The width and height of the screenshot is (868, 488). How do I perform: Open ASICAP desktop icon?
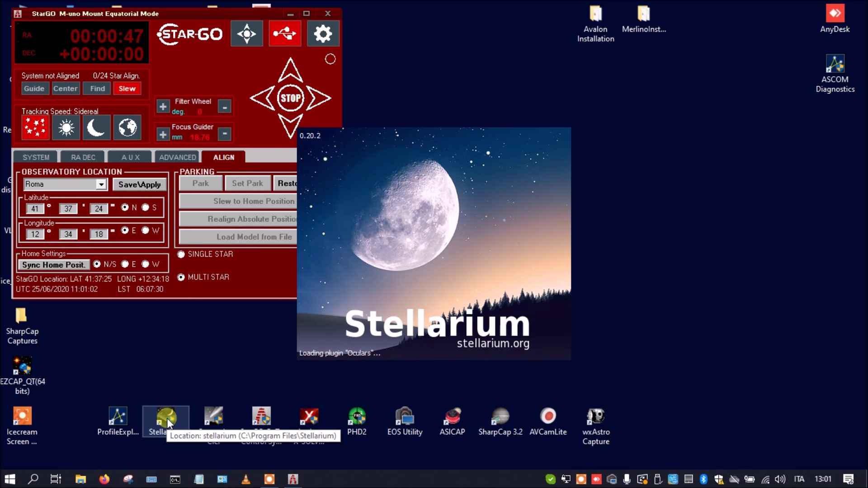[x=452, y=422]
